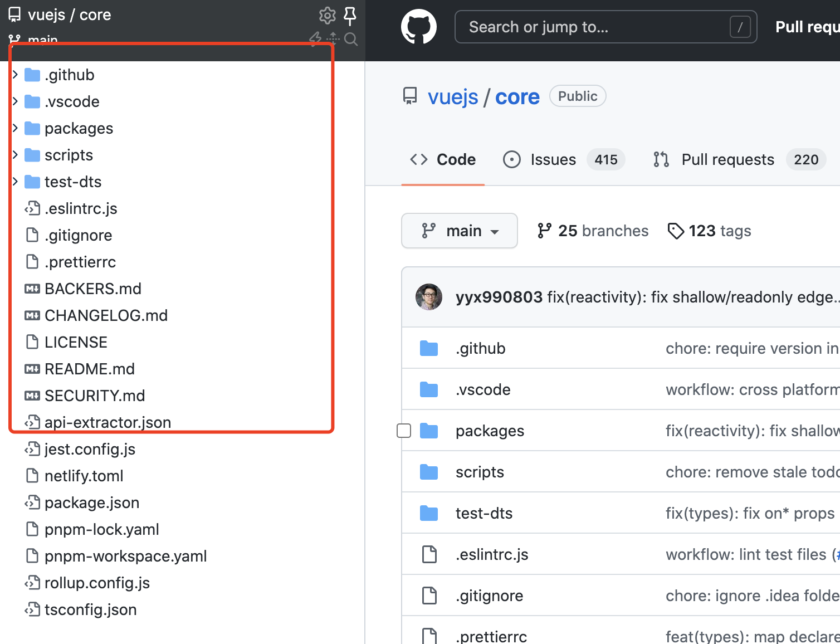Open the main branch dropdown
Image resolution: width=840 pixels, height=644 pixels.
coord(459,231)
